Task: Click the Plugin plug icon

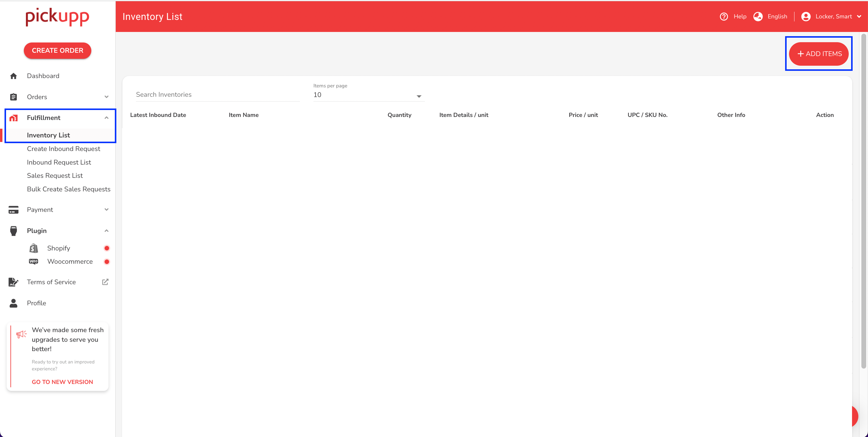Action: (x=14, y=231)
